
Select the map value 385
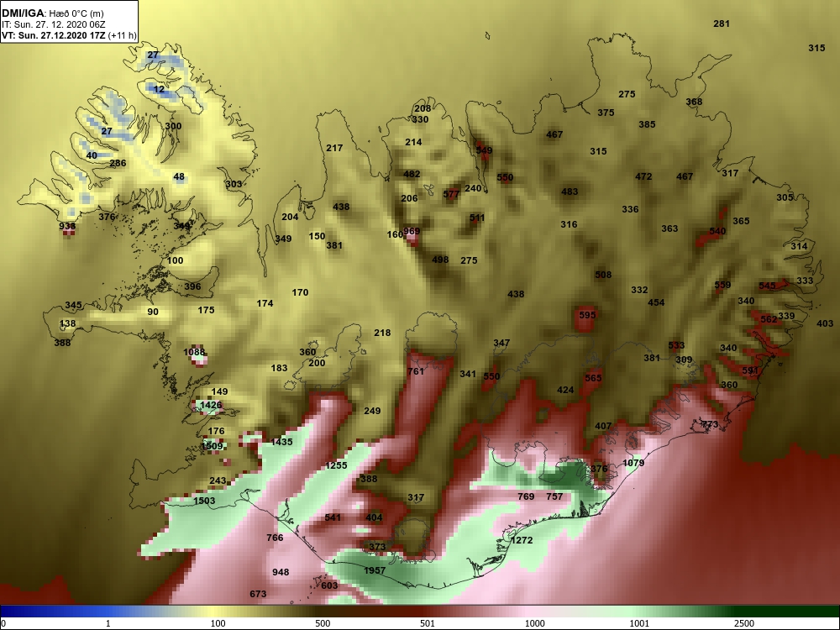647,124
